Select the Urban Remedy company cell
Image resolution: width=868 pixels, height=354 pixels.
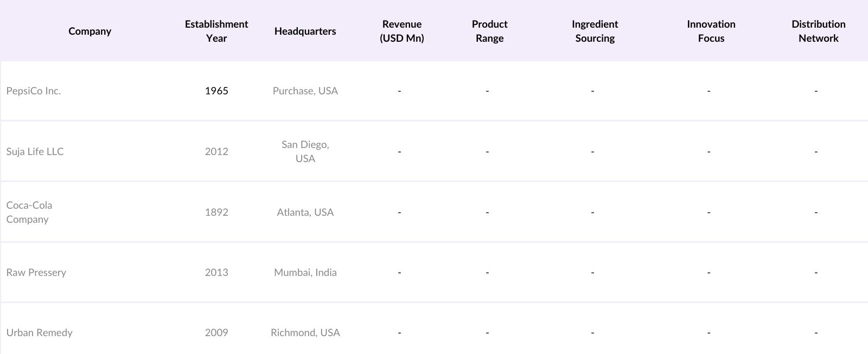click(39, 332)
